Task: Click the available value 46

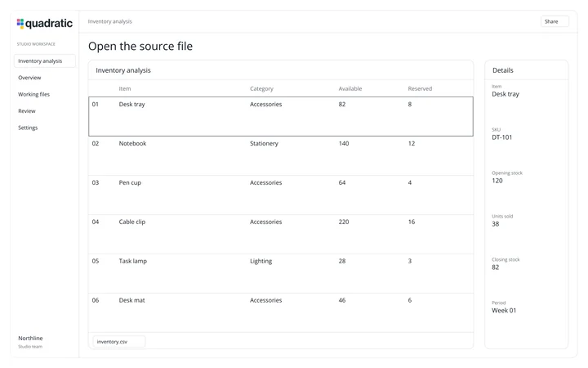Action: [342, 300]
